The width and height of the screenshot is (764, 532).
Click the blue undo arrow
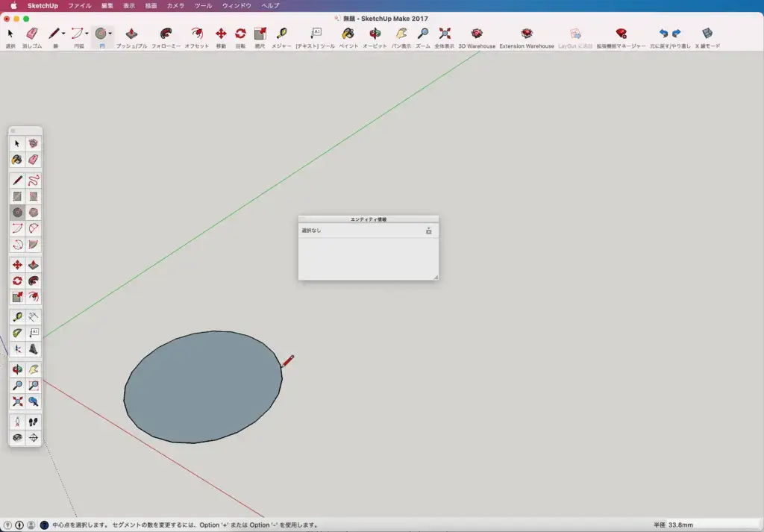663,33
